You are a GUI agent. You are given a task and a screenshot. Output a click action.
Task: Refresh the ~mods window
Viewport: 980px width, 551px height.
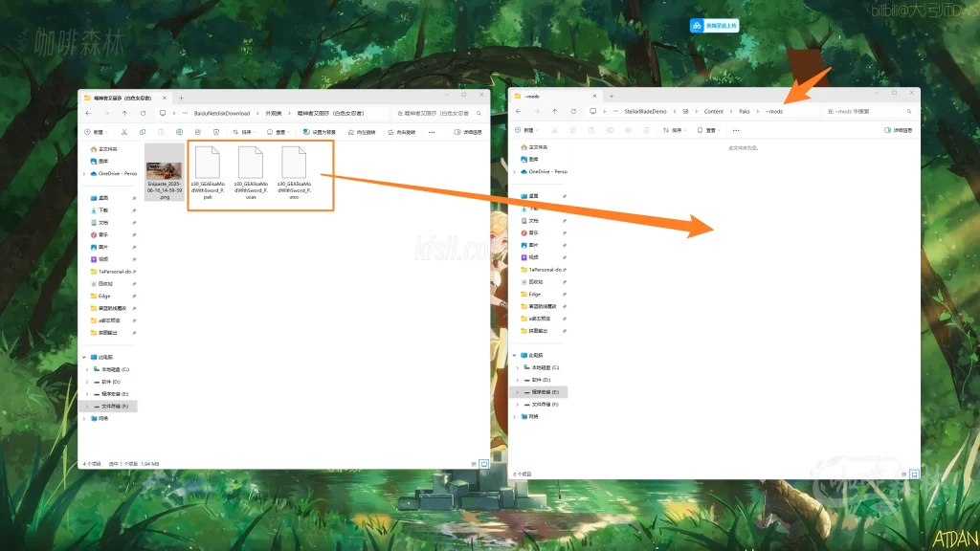(x=573, y=111)
